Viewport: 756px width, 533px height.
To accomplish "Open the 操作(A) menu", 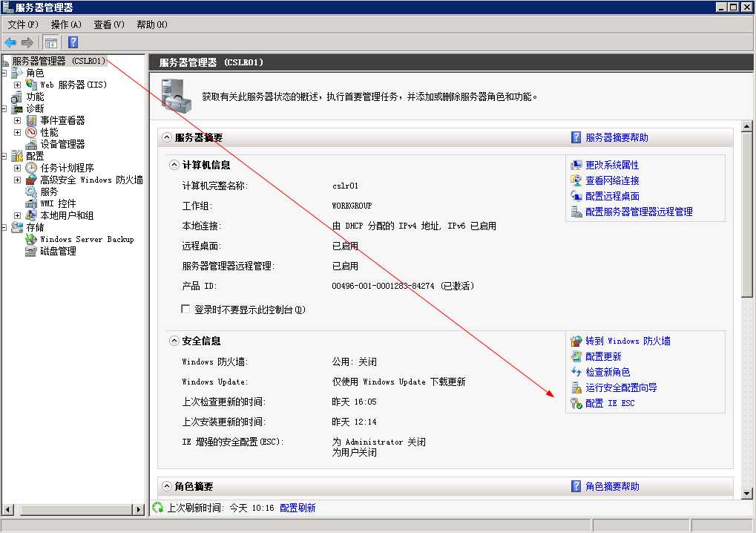I will tap(66, 24).
